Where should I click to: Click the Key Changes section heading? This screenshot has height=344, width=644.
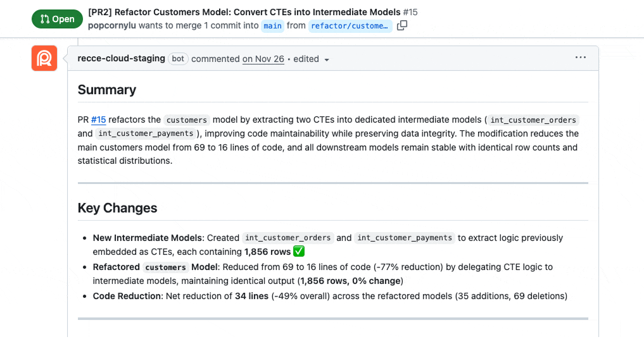pos(117,208)
